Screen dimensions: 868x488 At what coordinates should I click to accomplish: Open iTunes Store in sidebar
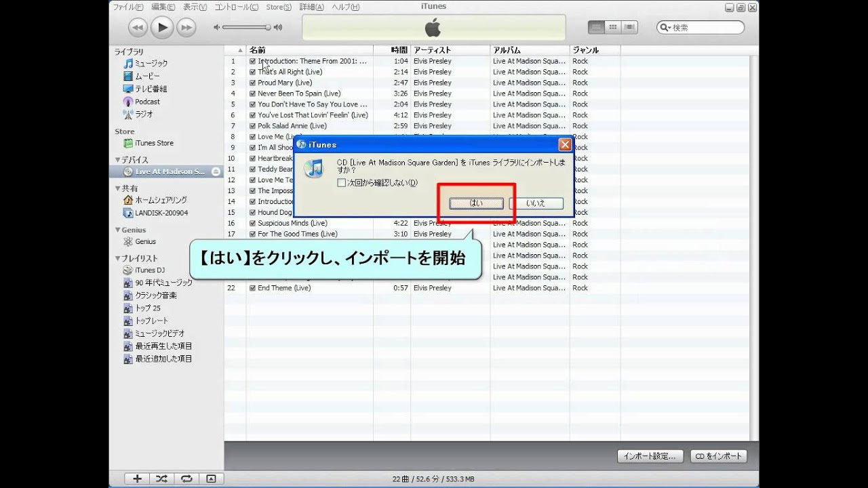point(149,143)
